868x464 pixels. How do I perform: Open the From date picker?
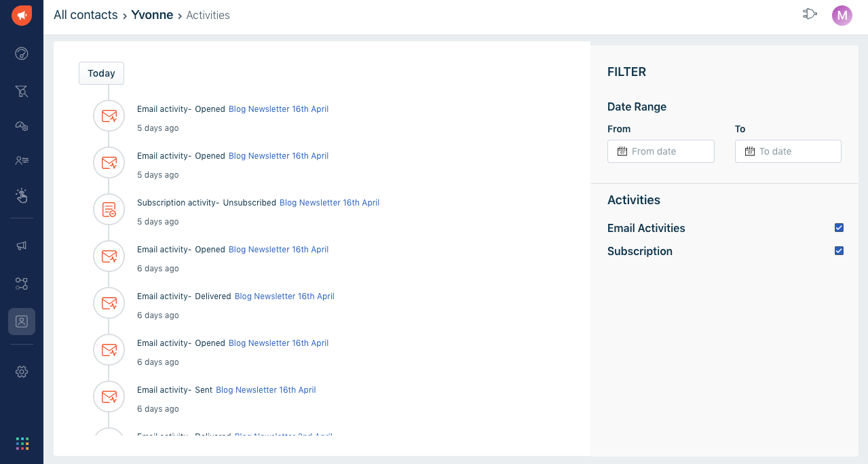pos(660,151)
